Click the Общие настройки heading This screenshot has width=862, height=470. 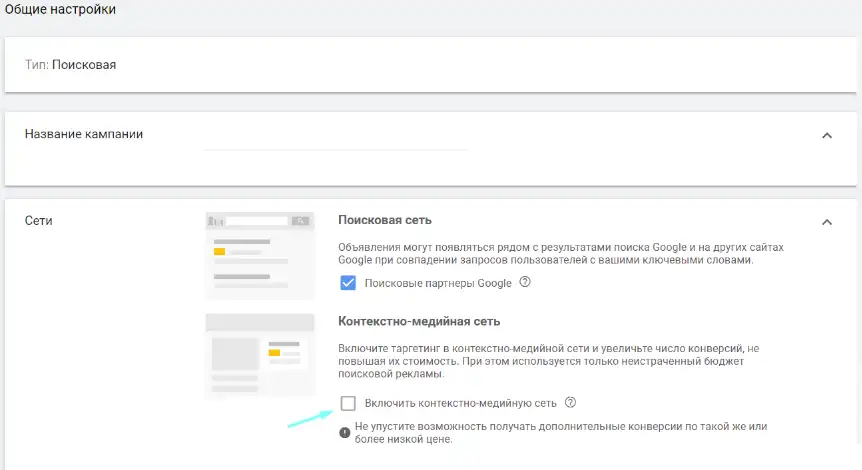click(x=60, y=9)
